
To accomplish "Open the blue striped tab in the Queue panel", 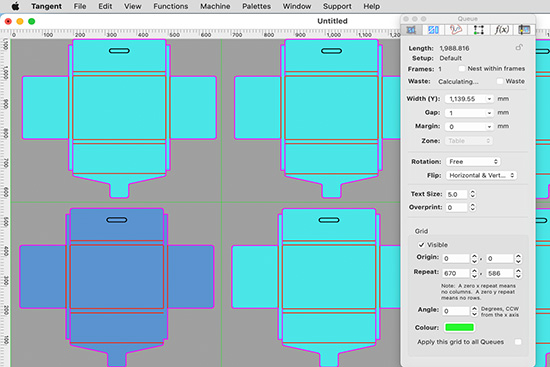I will coord(433,30).
